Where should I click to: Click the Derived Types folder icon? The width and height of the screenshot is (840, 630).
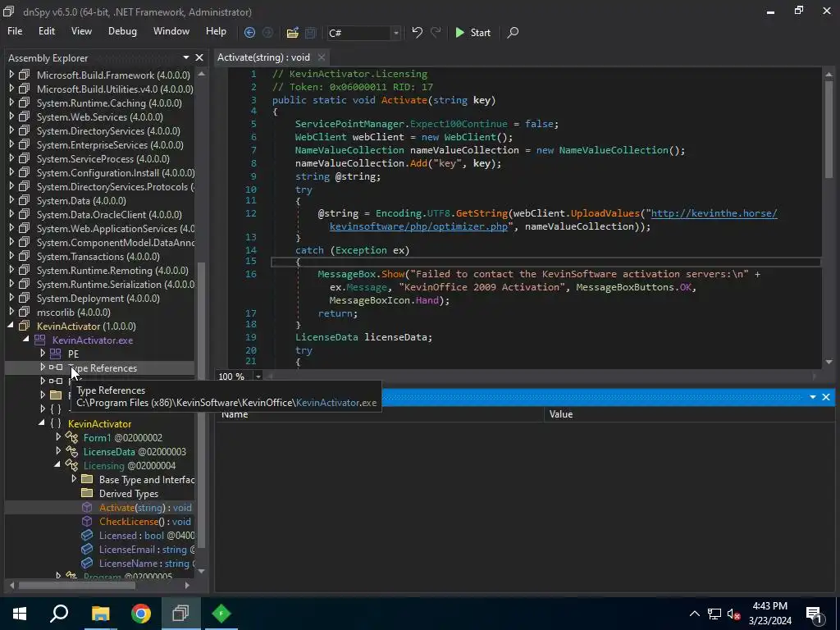click(x=87, y=493)
